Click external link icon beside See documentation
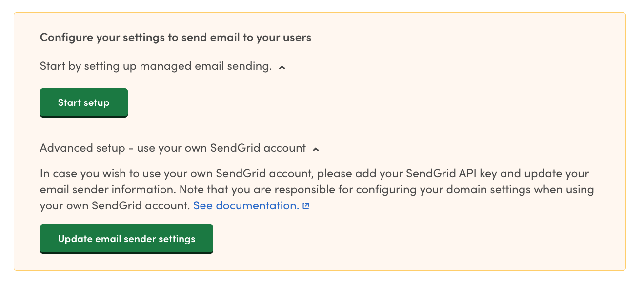The height and width of the screenshot is (285, 644). point(306,206)
